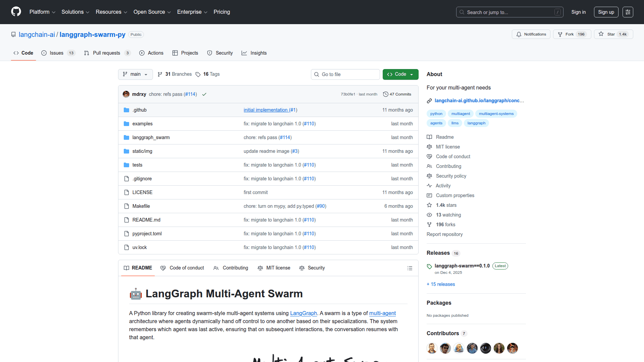The height and width of the screenshot is (362, 644).
Task: Open the main branch selector
Action: [135, 74]
